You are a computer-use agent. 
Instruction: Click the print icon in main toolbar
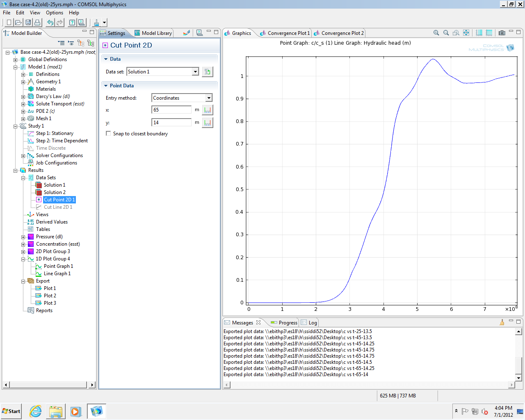pyautogui.click(x=37, y=23)
